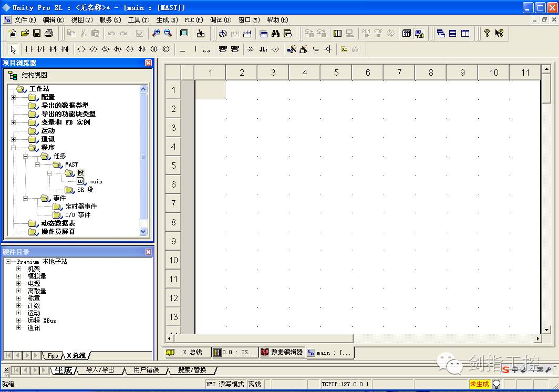The image size is (559, 392).
Task: Click the Cascade Windows icon
Action: coord(441,33)
